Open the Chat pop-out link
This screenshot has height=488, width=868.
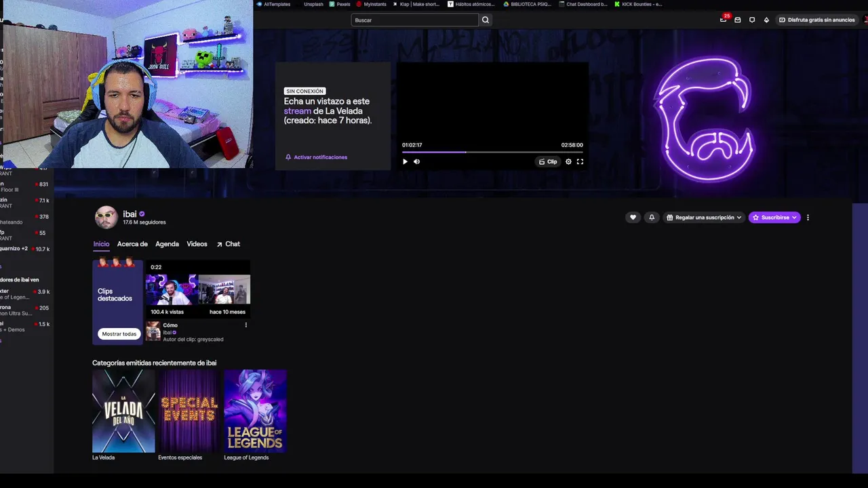pos(229,244)
